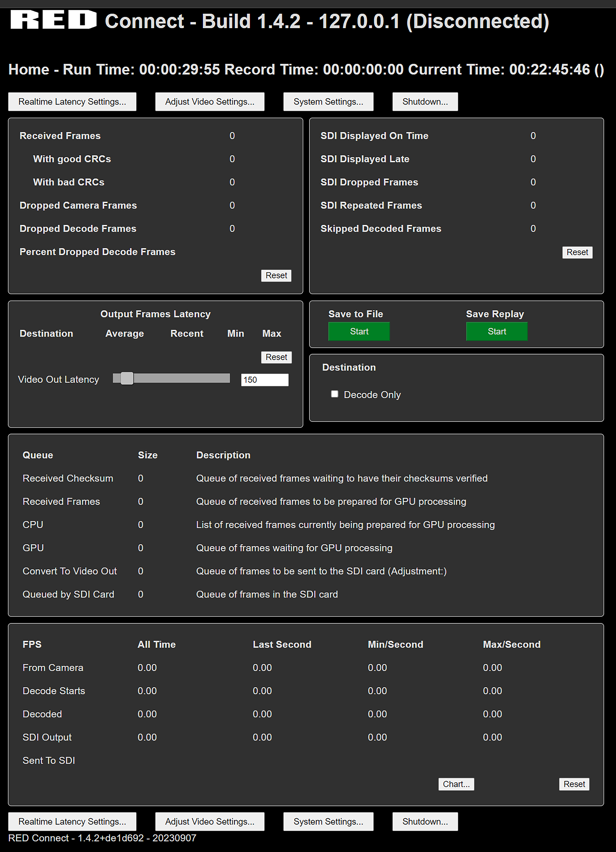This screenshot has width=616, height=852.
Task: Click the Queued by SDI Card row name
Action: (68, 594)
